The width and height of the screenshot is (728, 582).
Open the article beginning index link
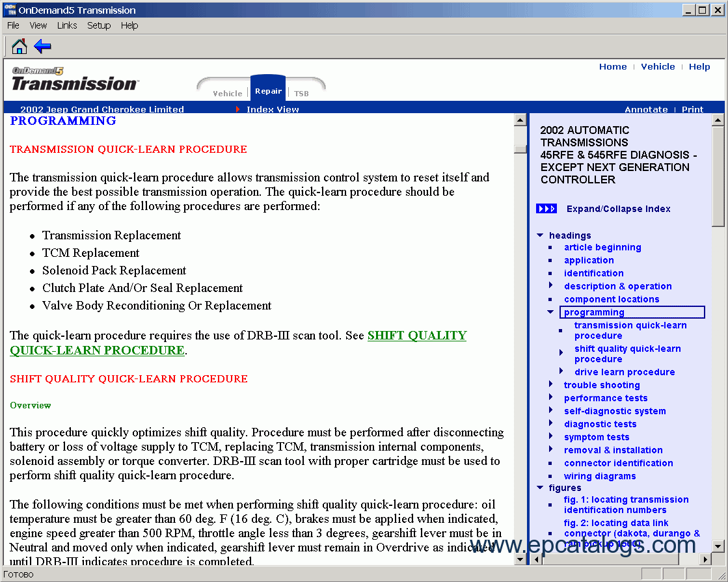602,247
